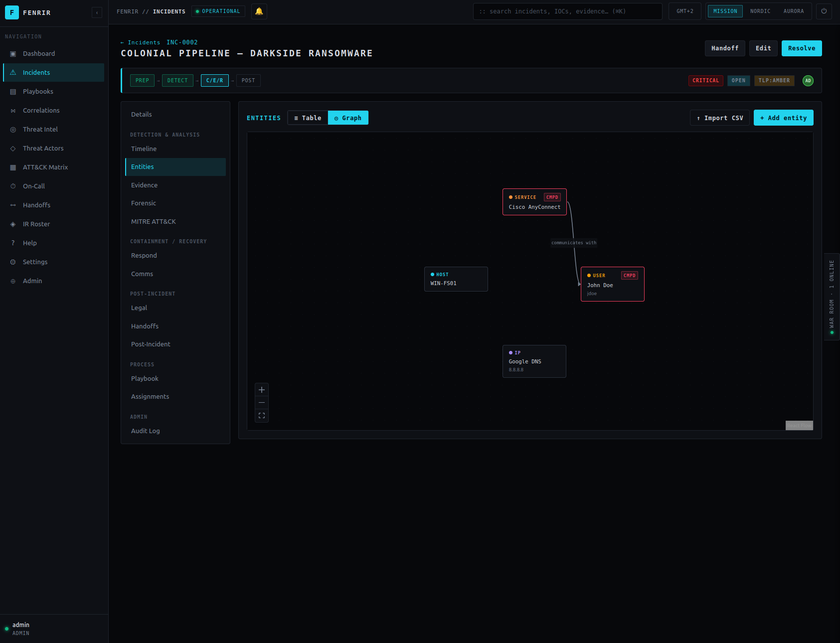
Task: Click Import CSV
Action: coord(720,118)
